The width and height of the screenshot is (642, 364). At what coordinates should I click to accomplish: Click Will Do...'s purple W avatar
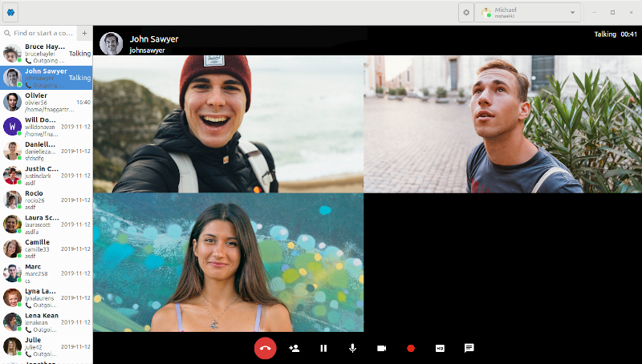tap(12, 127)
